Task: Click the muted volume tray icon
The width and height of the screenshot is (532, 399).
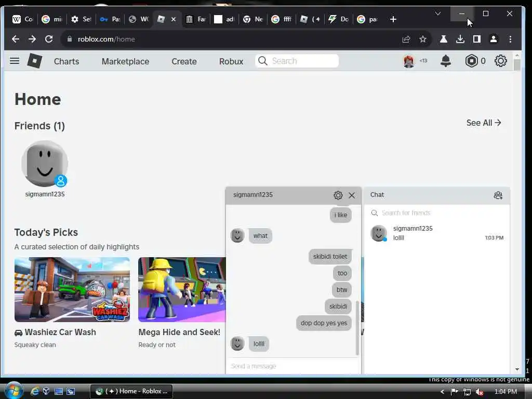Action: click(x=479, y=392)
